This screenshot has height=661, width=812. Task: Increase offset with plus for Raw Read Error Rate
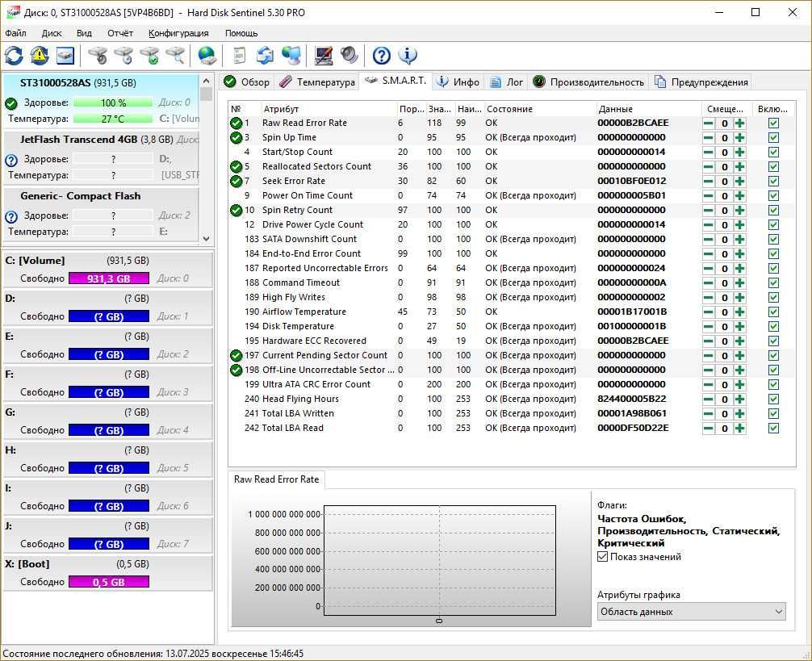739,123
